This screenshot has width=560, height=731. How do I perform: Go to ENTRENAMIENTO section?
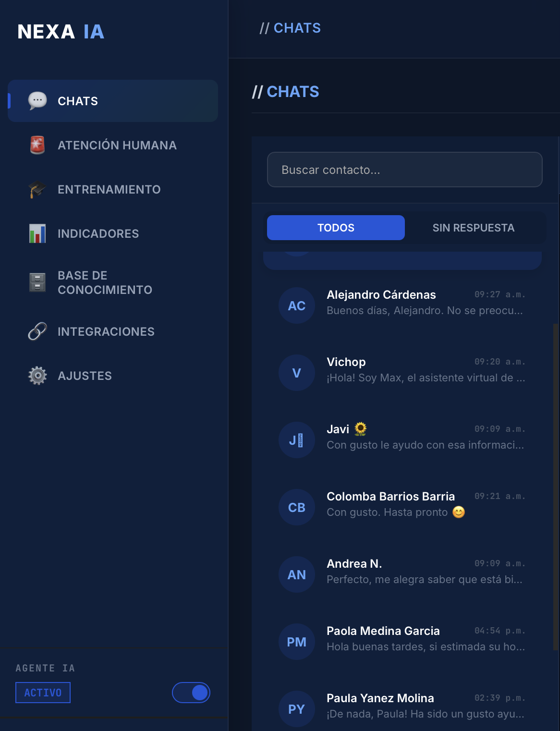click(113, 189)
